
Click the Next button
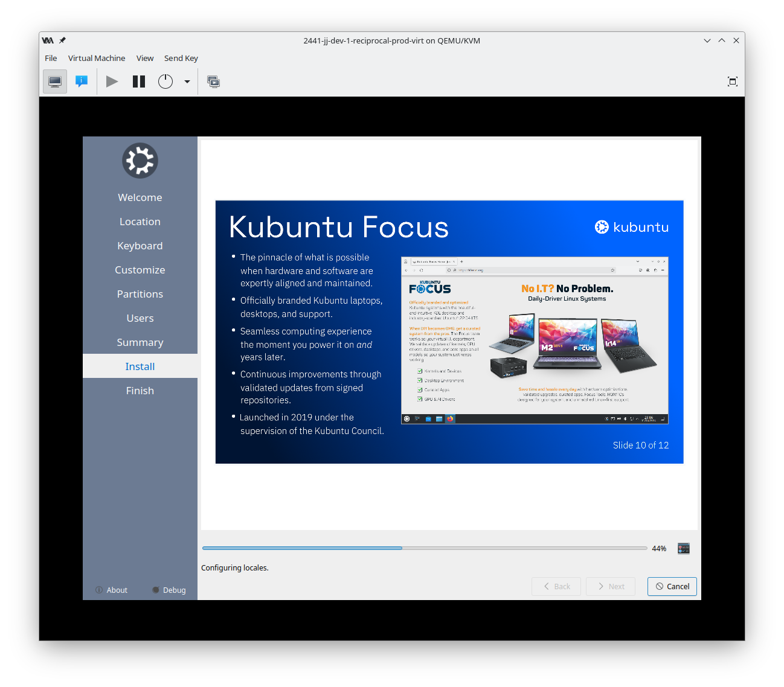pyautogui.click(x=611, y=586)
